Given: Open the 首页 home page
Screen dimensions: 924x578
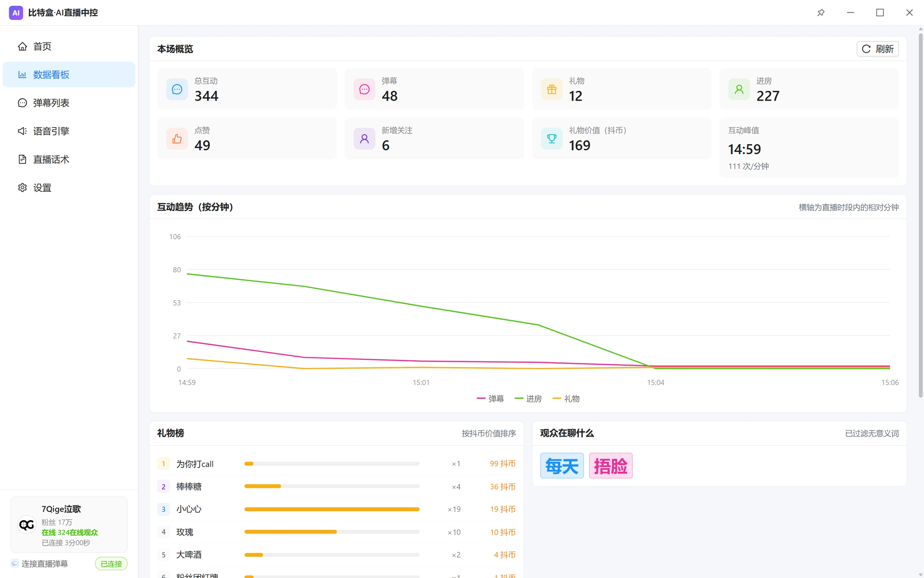Looking at the screenshot, I should point(69,46).
